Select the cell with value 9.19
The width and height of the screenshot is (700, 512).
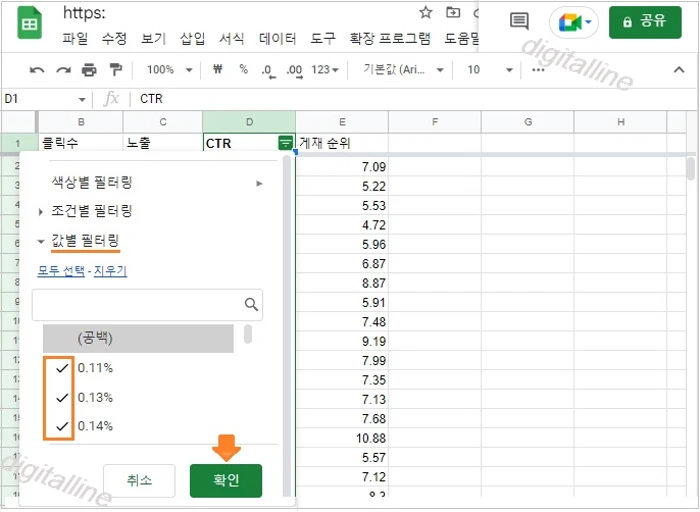342,341
